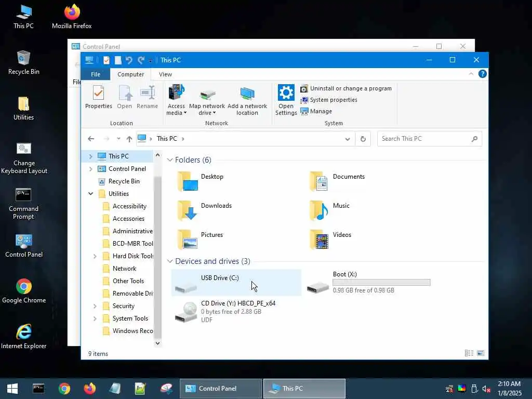Select Network folder in tree
Screen dimensions: 532x399
coord(119,269)
